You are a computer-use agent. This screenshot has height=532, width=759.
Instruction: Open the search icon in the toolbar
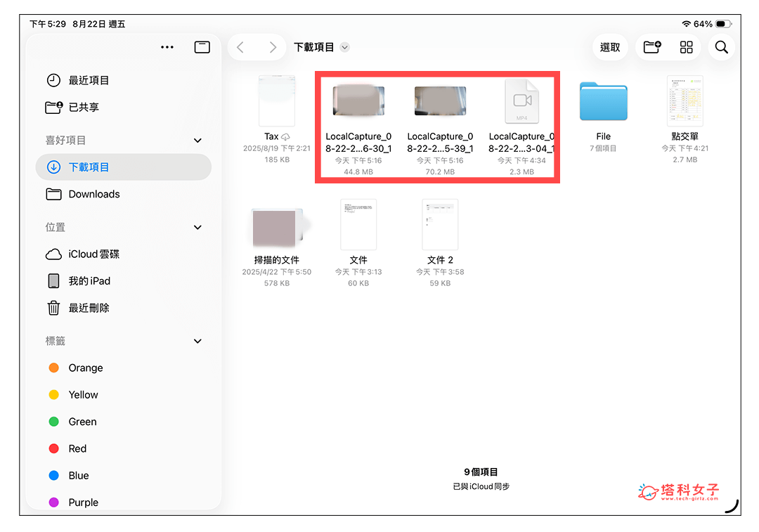[721, 47]
